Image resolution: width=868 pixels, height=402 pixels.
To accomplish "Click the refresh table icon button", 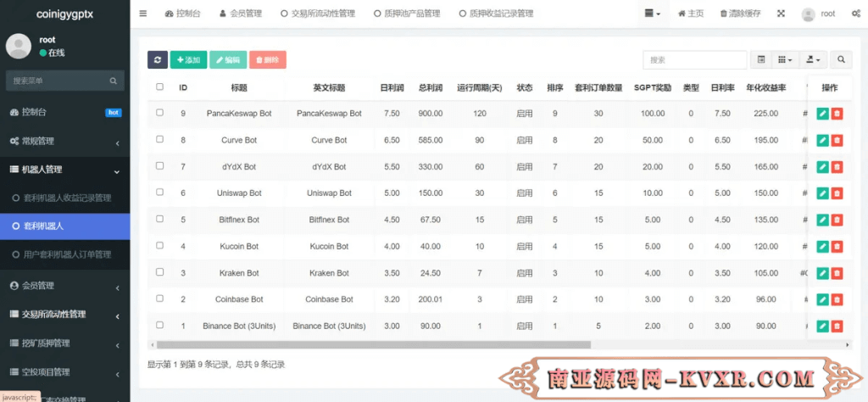I will [158, 60].
